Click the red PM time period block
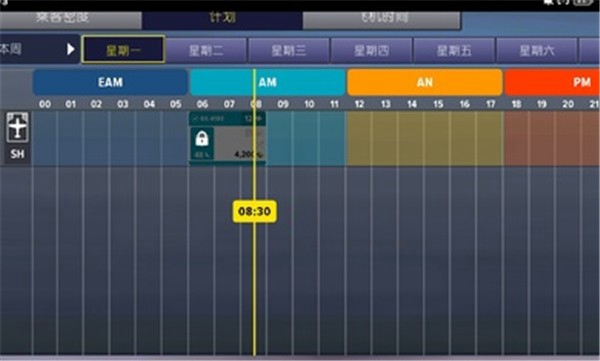600x361 pixels. [552, 82]
